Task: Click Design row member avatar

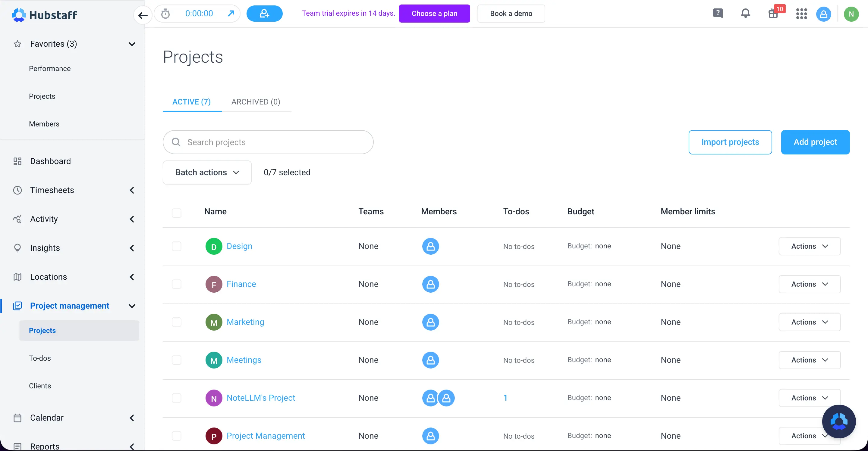Action: pos(430,246)
